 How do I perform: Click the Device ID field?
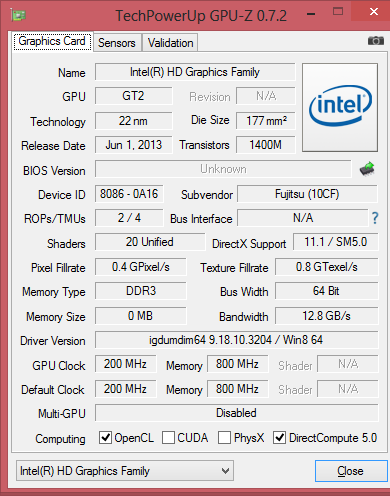[x=129, y=194]
